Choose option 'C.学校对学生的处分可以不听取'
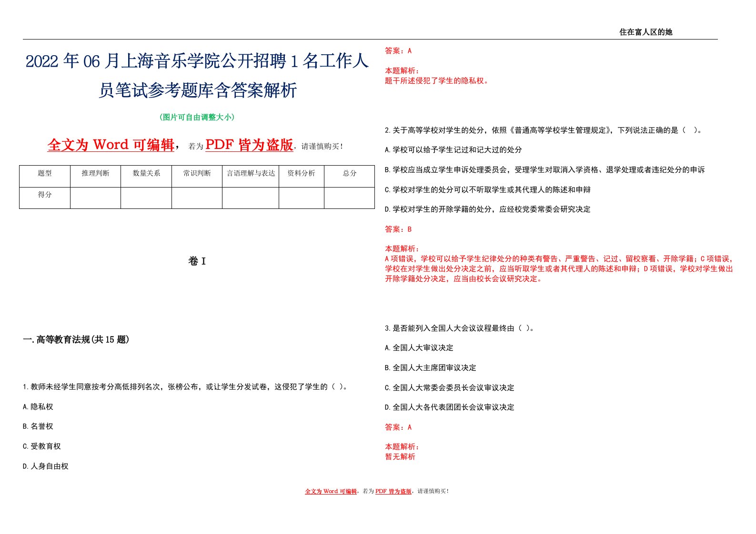Viewport: 756px width, 534px height. (x=488, y=190)
